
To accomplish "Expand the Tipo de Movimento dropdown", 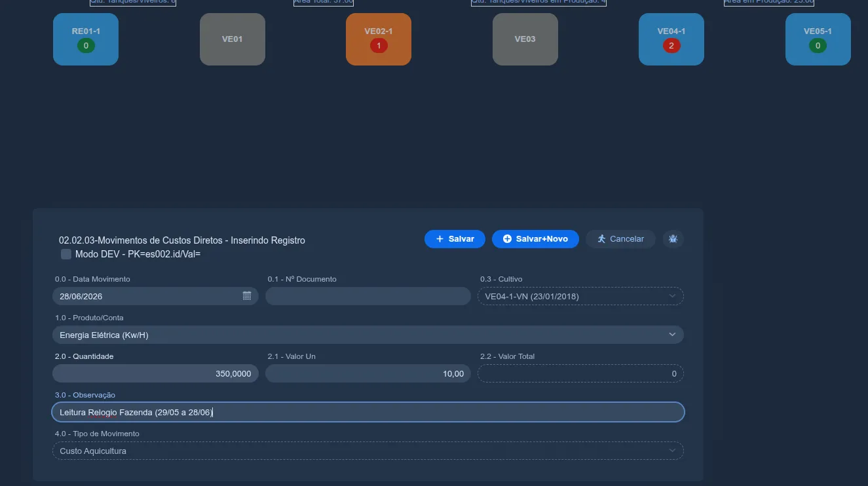I will tap(368, 451).
